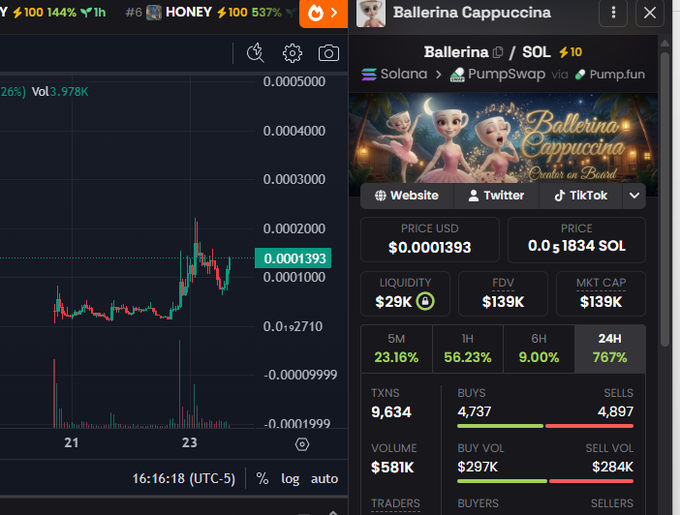Close the Ballerina Cappuccina panel
The image size is (680, 515).
(650, 13)
